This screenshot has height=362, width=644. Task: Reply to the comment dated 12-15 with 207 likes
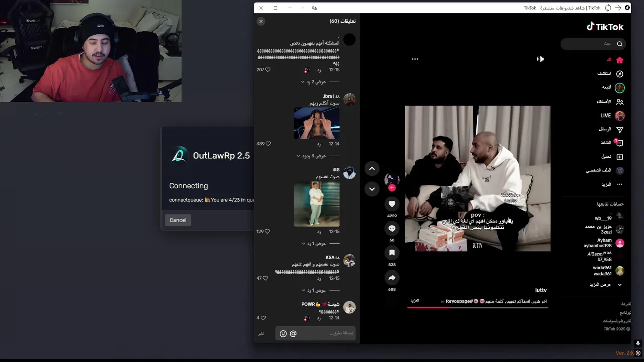pos(319,70)
